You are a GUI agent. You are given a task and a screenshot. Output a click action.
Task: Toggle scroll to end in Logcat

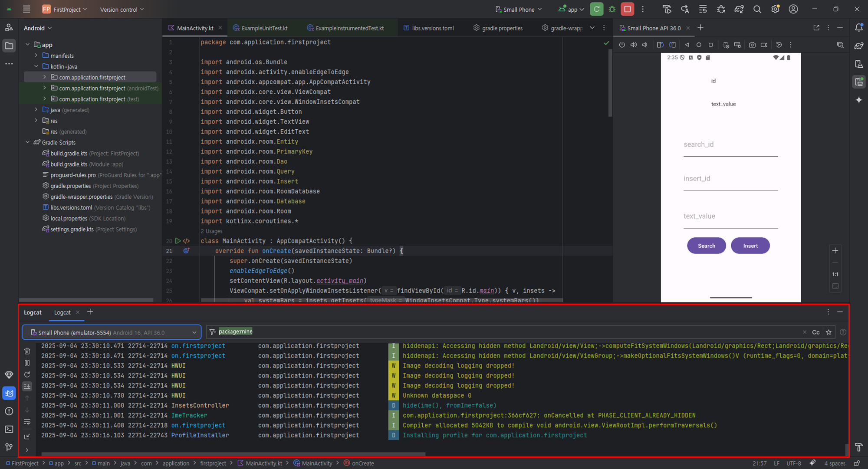(27, 386)
